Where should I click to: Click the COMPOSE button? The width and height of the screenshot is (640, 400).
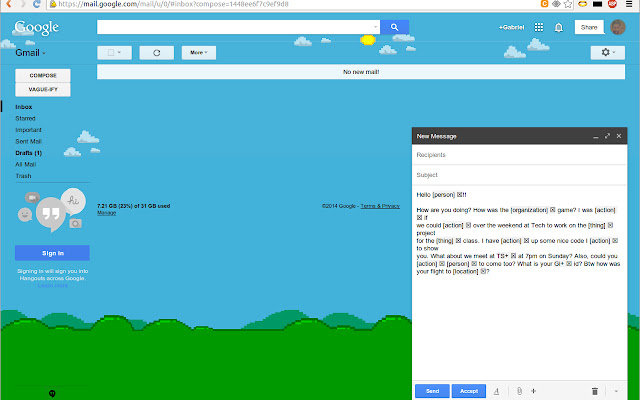tap(43, 76)
